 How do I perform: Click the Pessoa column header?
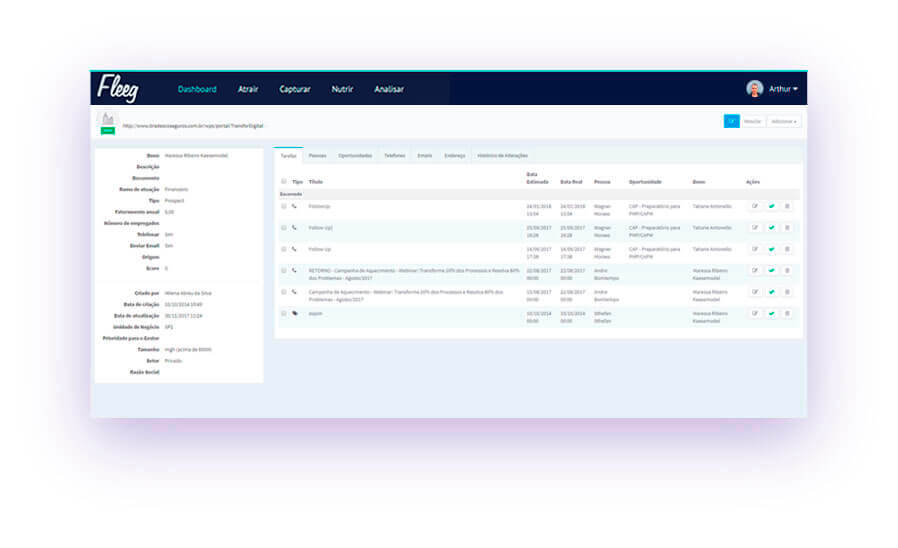coord(602,182)
